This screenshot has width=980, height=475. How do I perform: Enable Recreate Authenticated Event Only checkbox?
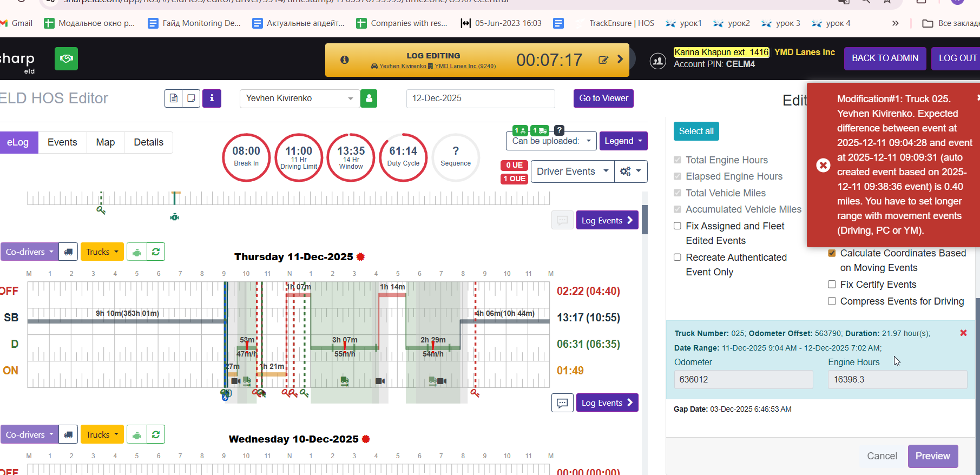677,257
